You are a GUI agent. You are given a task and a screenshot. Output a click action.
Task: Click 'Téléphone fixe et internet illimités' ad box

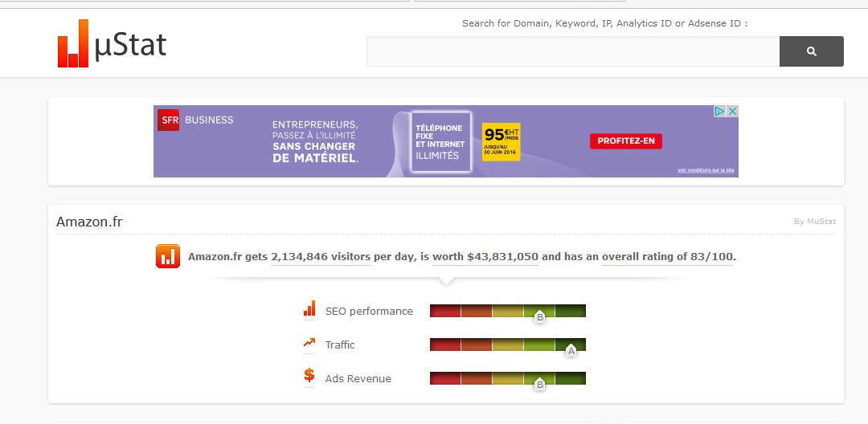440,141
